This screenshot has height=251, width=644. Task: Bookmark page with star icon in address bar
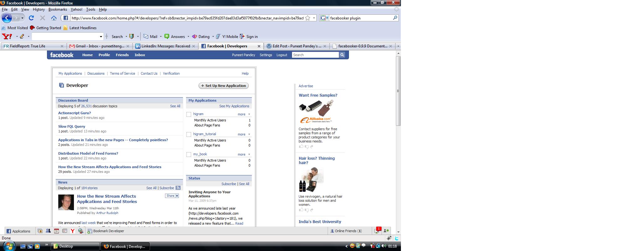(308, 18)
